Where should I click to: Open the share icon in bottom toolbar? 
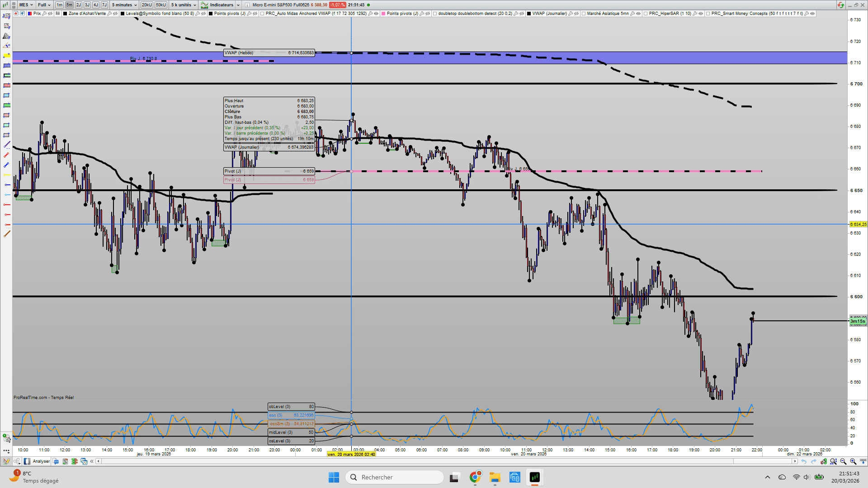coord(16,461)
